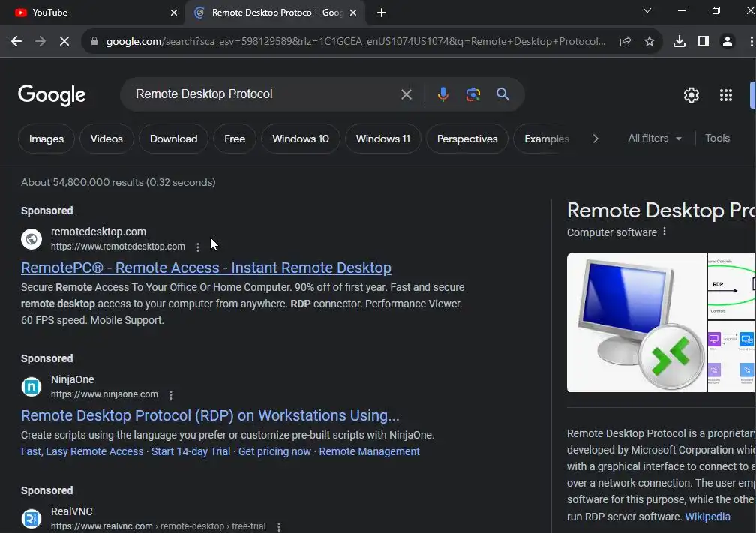Click the https://www.realvnc.com URL text

tap(102, 526)
